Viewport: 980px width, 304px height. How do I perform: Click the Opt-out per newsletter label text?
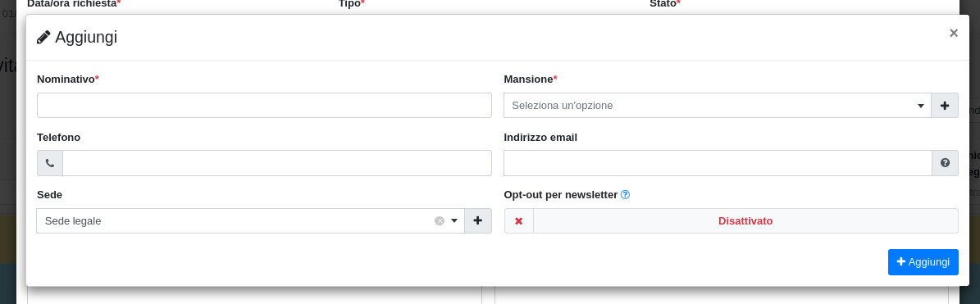(561, 195)
